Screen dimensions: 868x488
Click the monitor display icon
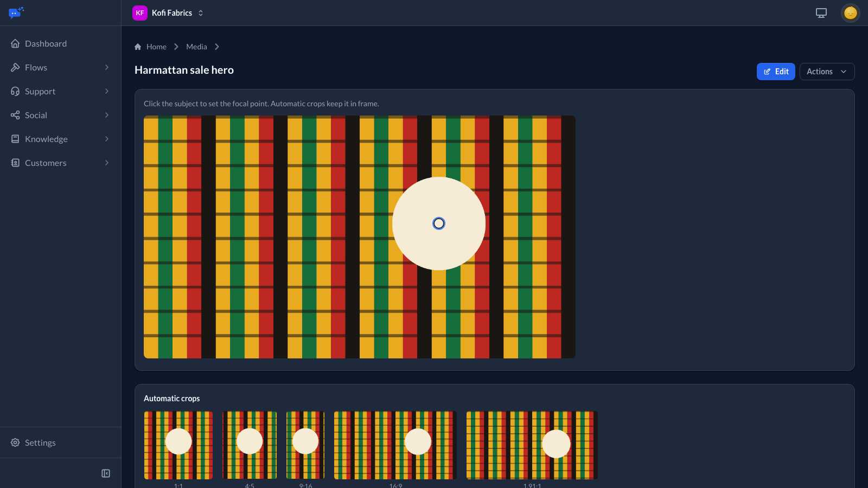tap(821, 13)
